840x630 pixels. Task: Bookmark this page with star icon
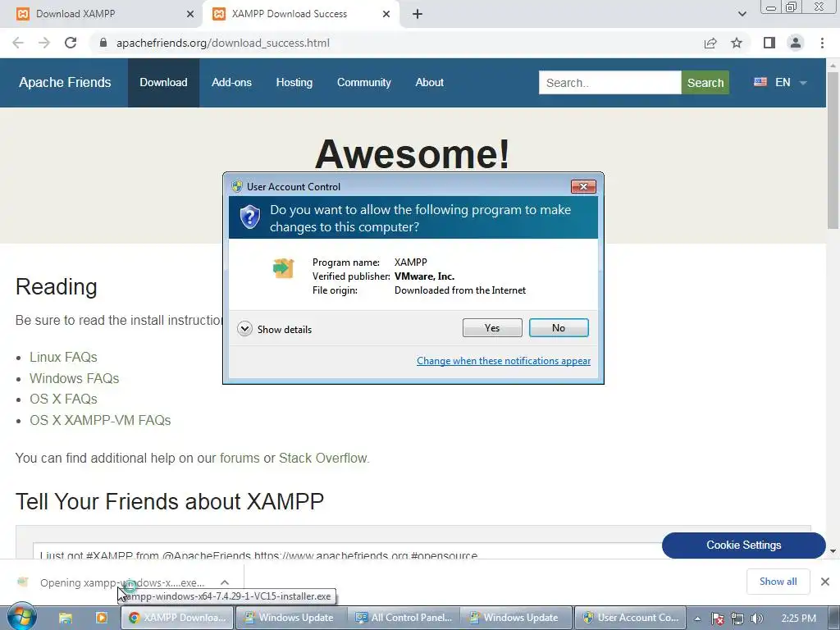pyautogui.click(x=737, y=43)
